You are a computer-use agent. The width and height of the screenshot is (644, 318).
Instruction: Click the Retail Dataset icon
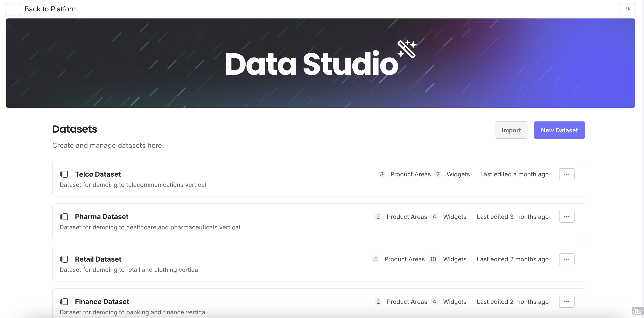(64, 259)
